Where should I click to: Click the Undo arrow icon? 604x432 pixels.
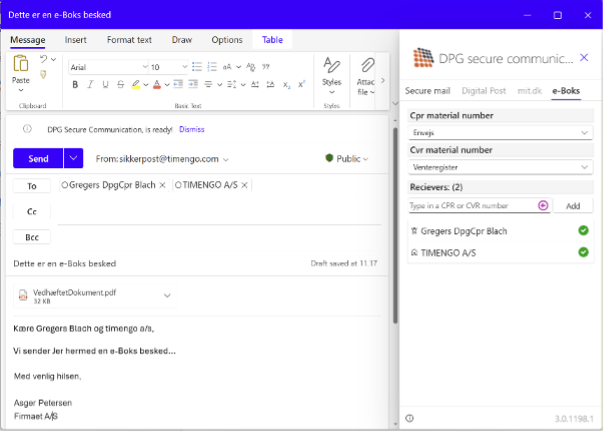click(x=43, y=59)
